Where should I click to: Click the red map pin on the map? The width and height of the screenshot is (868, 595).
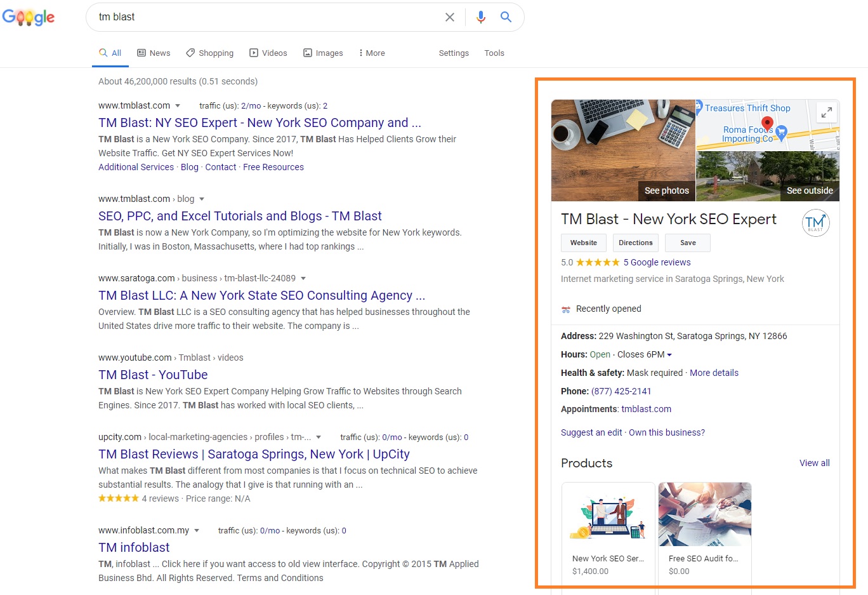click(767, 123)
